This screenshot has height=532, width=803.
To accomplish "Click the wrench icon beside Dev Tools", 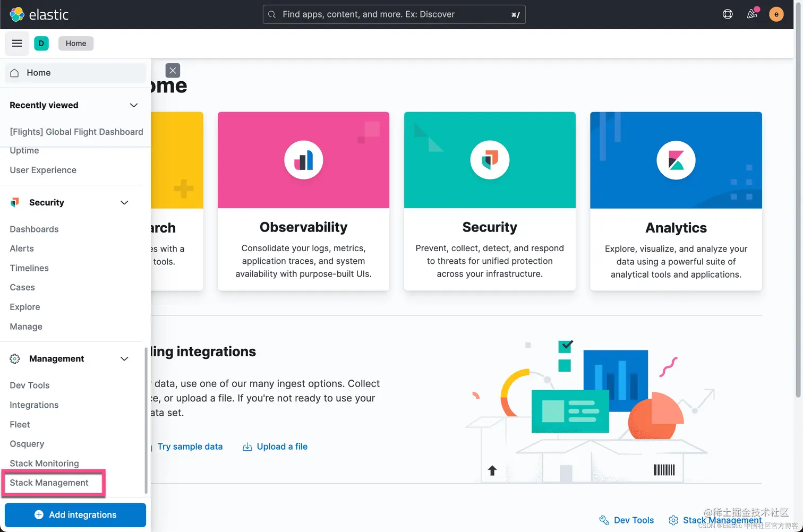I will (x=604, y=520).
